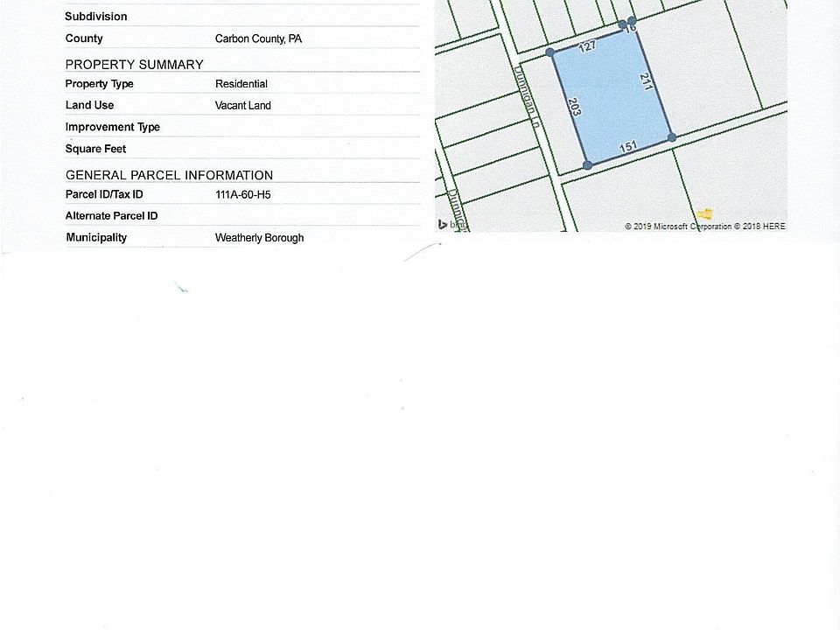840x630 pixels.
Task: Click the 211 edge length label
Action: pyautogui.click(x=647, y=82)
